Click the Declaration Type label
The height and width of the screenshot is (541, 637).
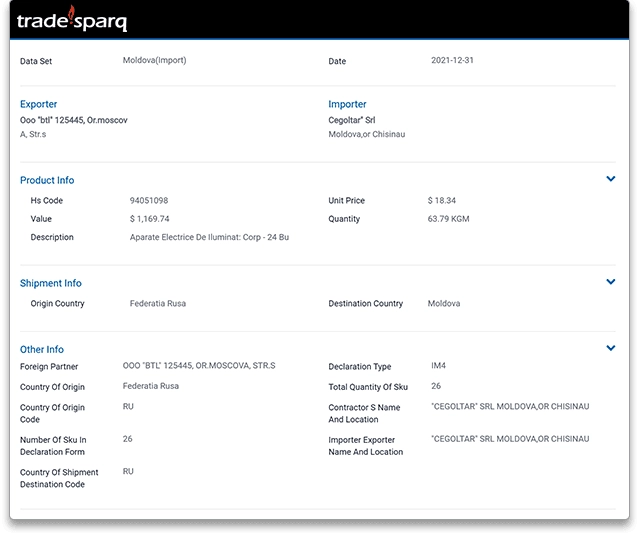tap(360, 366)
